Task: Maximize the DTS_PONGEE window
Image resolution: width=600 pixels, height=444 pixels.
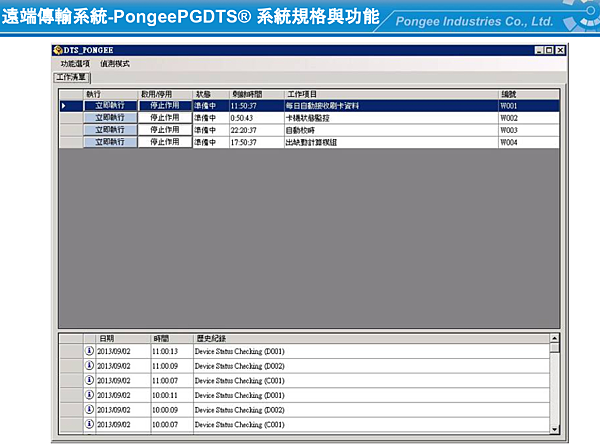Action: coord(549,50)
